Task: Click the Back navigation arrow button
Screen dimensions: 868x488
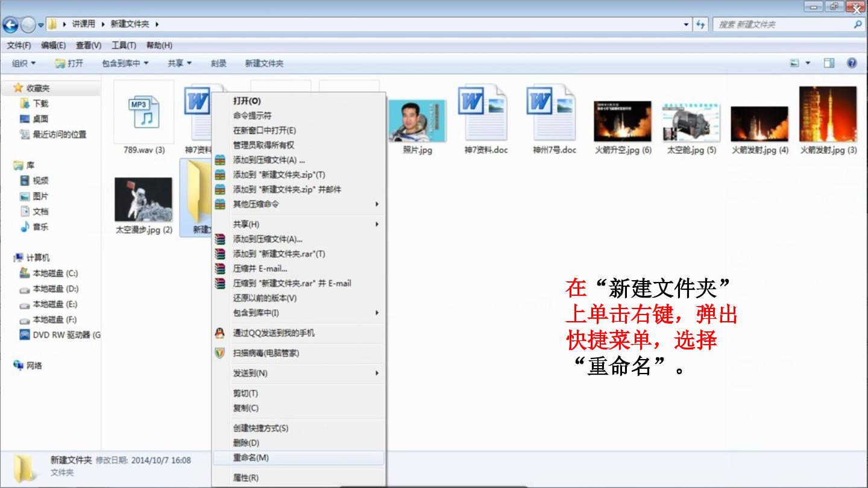Action: coord(10,25)
